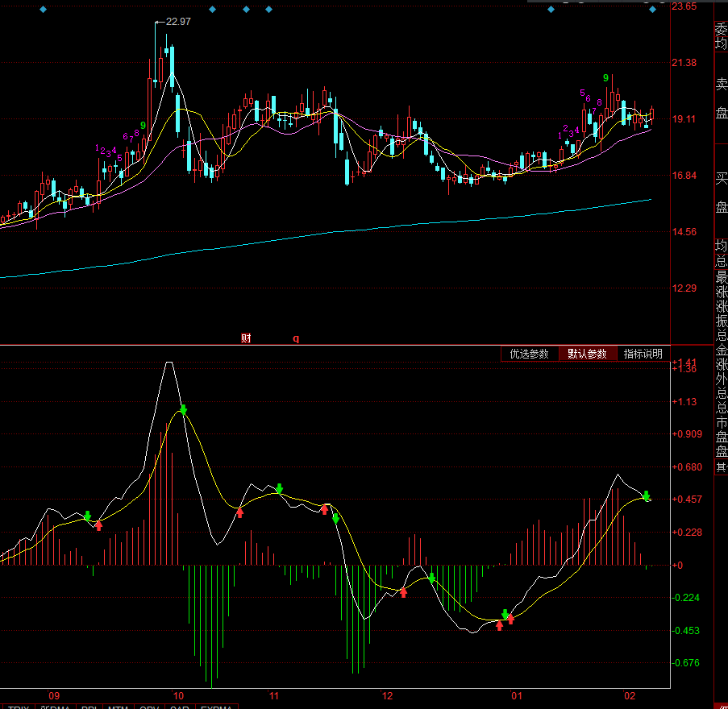The image size is (728, 709).
Task: Switch to the MTM indicator tab
Action: tap(118, 707)
